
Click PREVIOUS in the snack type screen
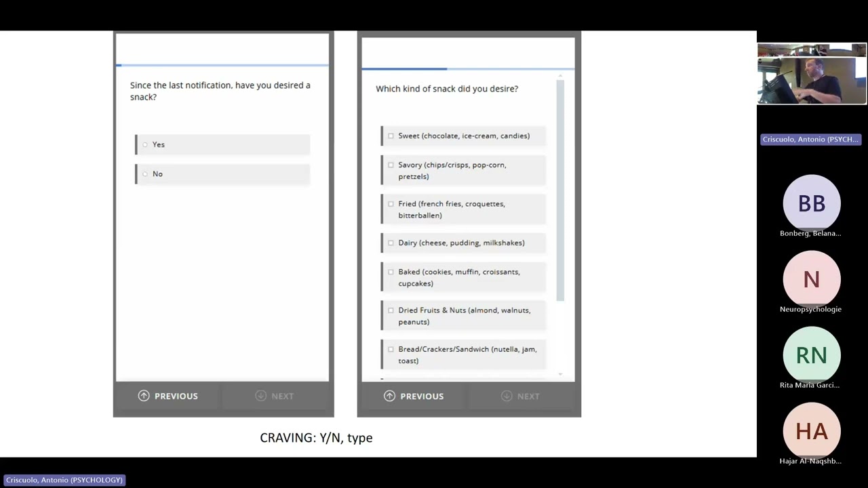[414, 396]
